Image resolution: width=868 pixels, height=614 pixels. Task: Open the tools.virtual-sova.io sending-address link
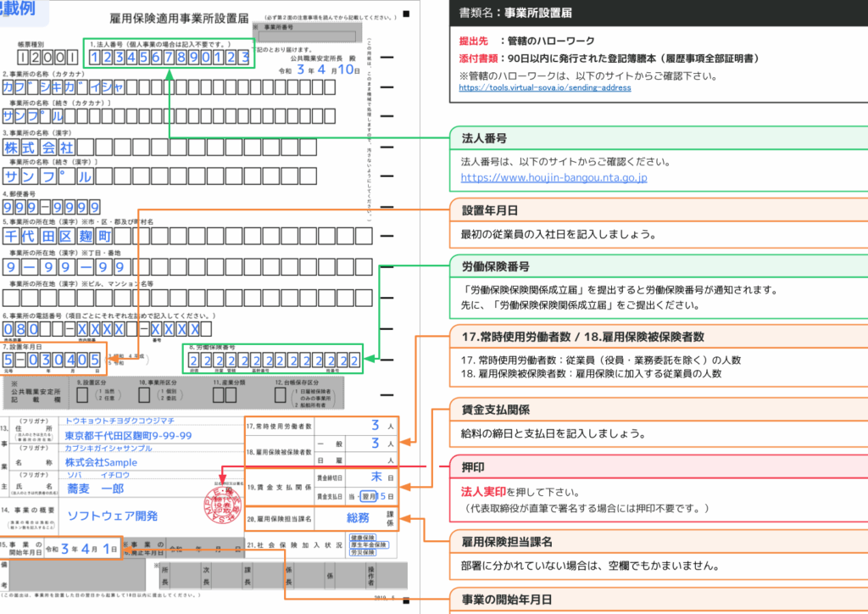[x=544, y=87]
